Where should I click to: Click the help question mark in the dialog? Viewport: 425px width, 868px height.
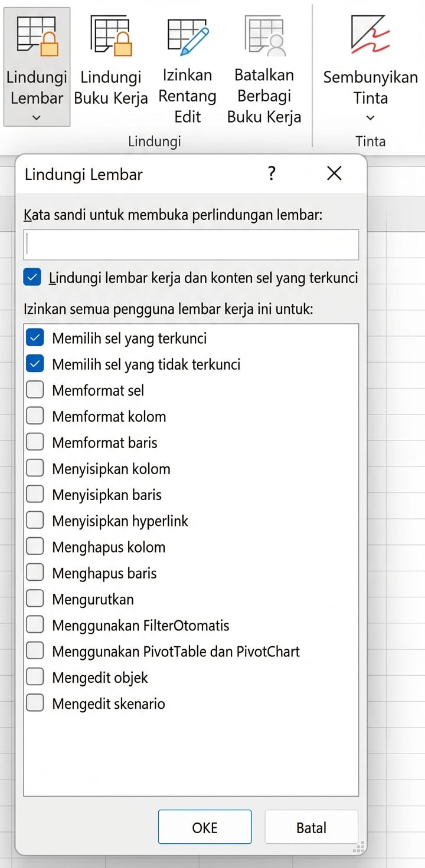pyautogui.click(x=271, y=173)
